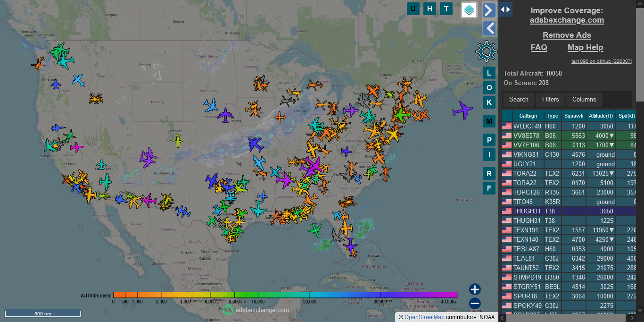
Task: Select the TITO46 aircraft row
Action: click(x=569, y=202)
